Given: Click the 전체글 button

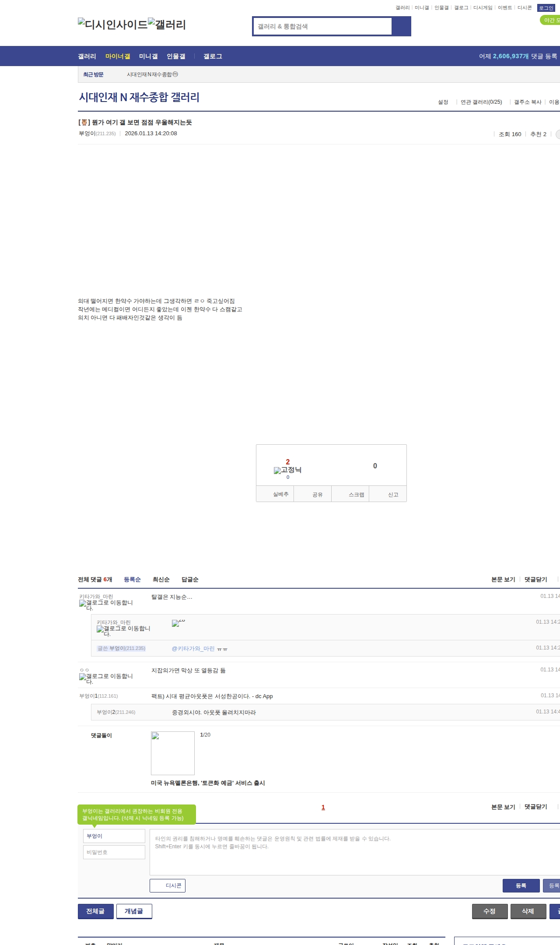Looking at the screenshot, I should pyautogui.click(x=96, y=911).
